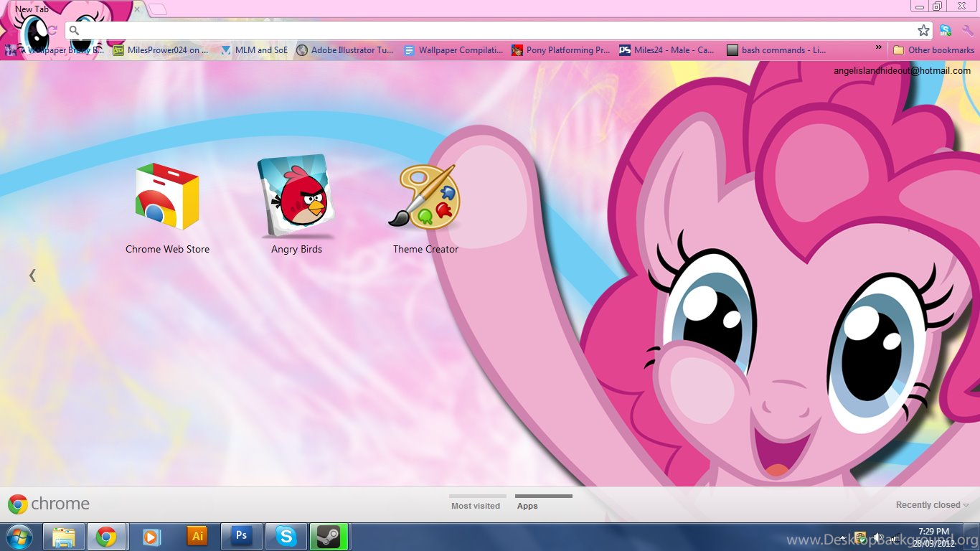
Task: Open Adobe Photoshop from the taskbar
Action: tap(242, 536)
